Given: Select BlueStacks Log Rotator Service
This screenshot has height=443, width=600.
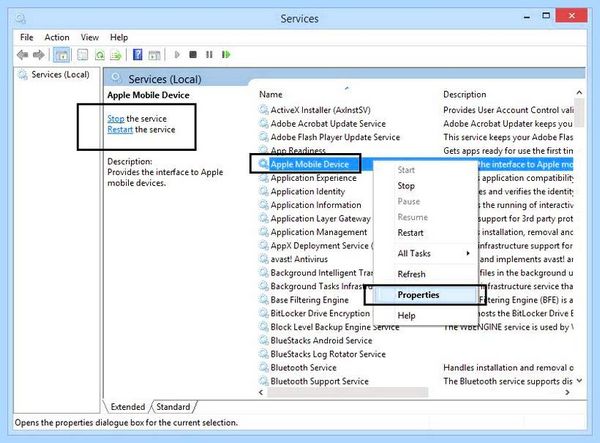Looking at the screenshot, I should point(328,354).
